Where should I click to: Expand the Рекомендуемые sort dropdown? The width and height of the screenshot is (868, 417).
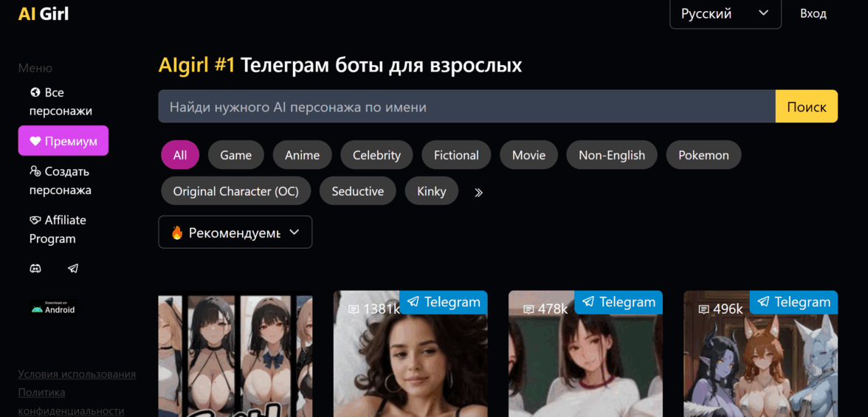coord(235,232)
